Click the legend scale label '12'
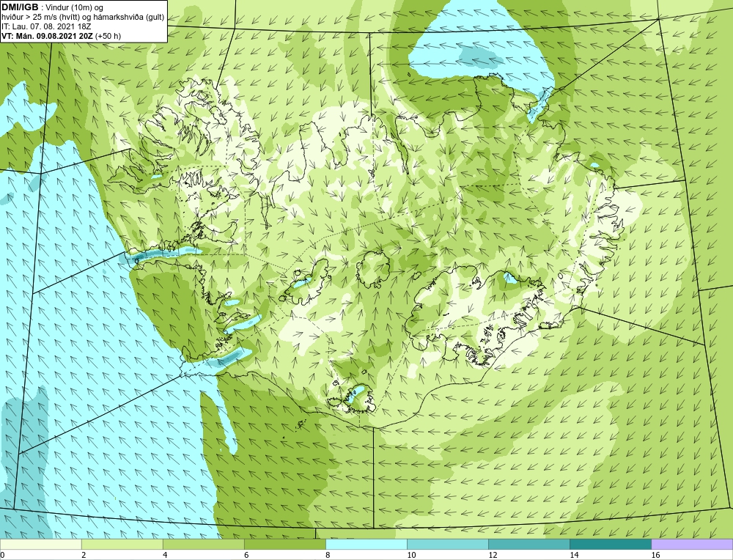The image size is (733, 560). [493, 556]
